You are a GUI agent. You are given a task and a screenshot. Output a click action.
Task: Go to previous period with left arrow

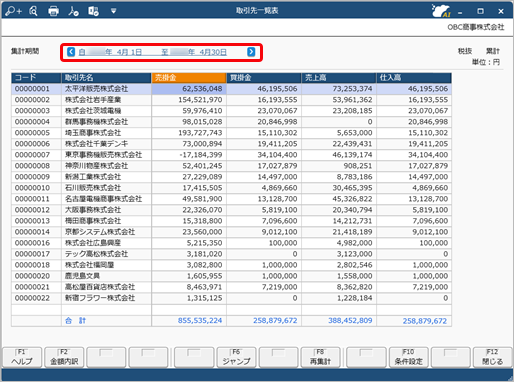pyautogui.click(x=71, y=52)
